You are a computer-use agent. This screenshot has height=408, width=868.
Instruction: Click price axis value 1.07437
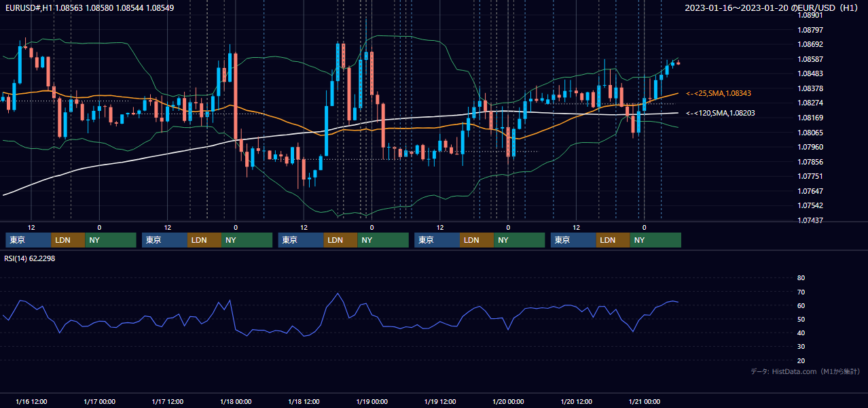point(810,220)
